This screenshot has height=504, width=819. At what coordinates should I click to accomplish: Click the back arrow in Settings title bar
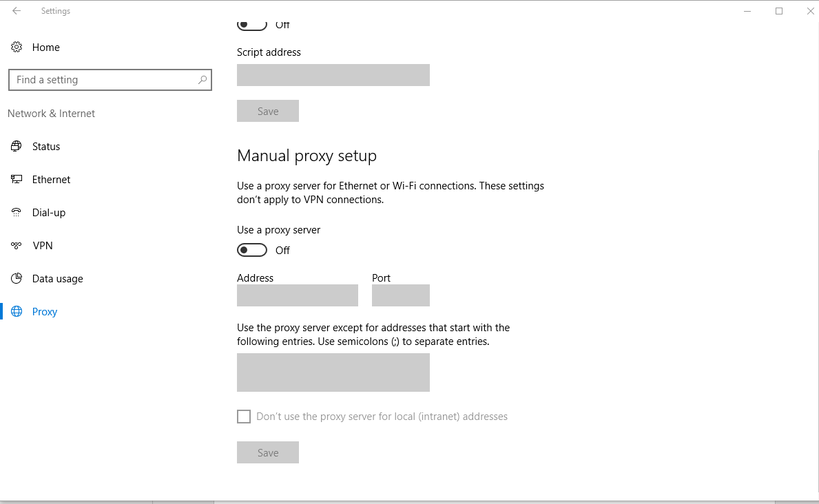[x=17, y=10]
